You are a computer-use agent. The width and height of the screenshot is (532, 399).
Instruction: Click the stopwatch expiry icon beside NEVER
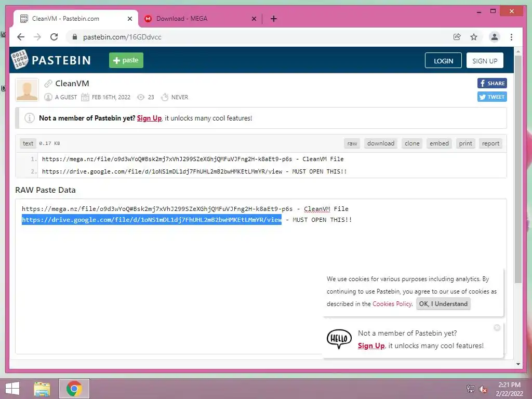(165, 97)
